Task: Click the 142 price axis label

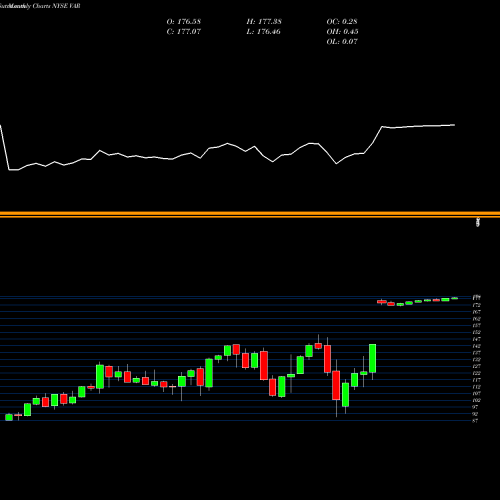Action: [x=477, y=346]
